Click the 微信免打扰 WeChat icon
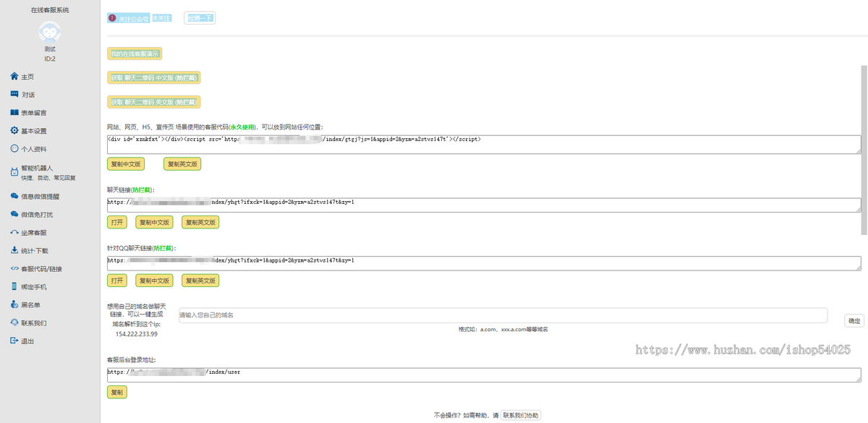This screenshot has width=868, height=423. pos(14,214)
